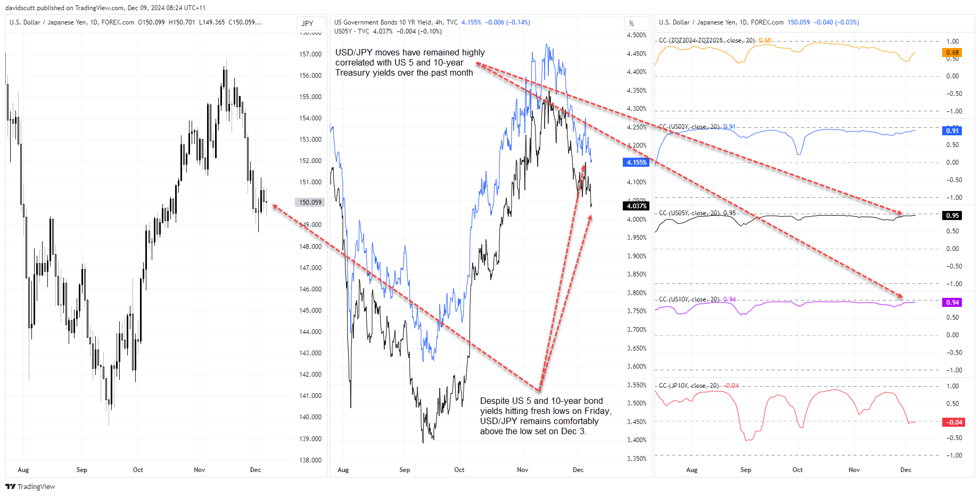Image resolution: width=980 pixels, height=496 pixels.
Task: Open the JPY currency selector on left chart
Action: pyautogui.click(x=309, y=23)
